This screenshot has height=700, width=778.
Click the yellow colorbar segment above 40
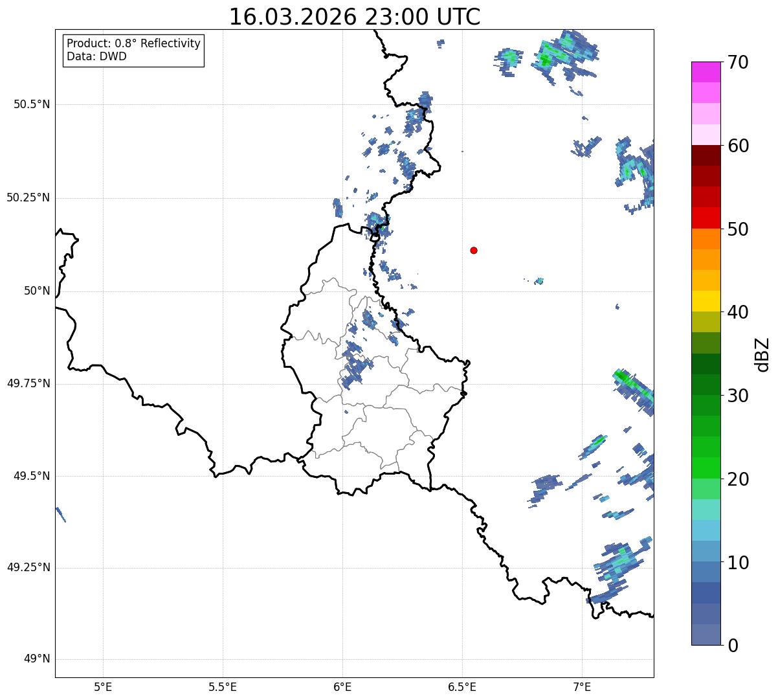pyautogui.click(x=706, y=302)
